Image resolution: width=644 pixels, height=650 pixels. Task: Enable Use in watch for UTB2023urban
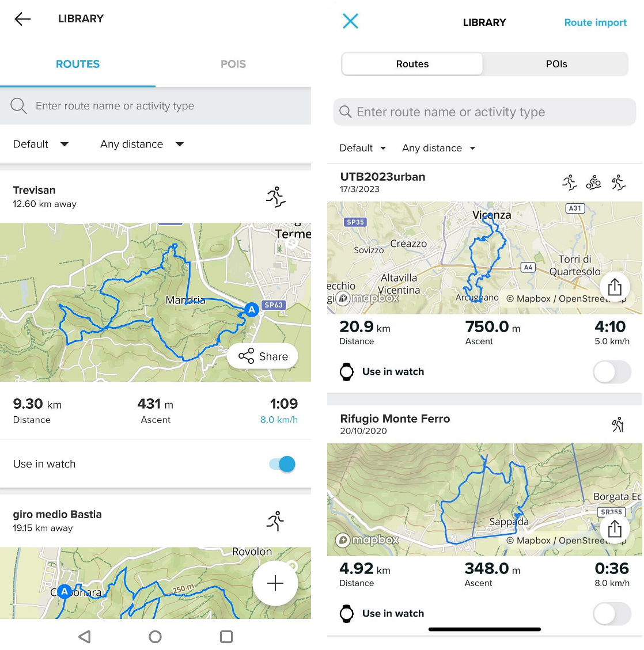tap(612, 372)
